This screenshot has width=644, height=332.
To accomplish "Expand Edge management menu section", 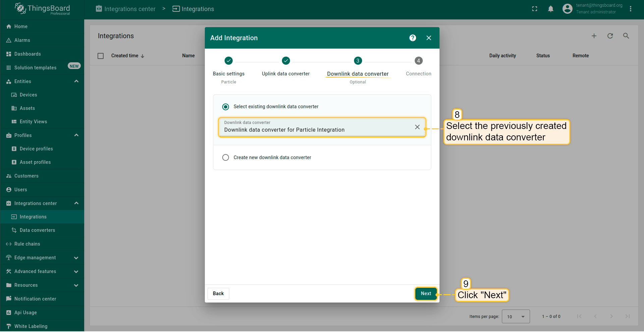I will pyautogui.click(x=76, y=258).
